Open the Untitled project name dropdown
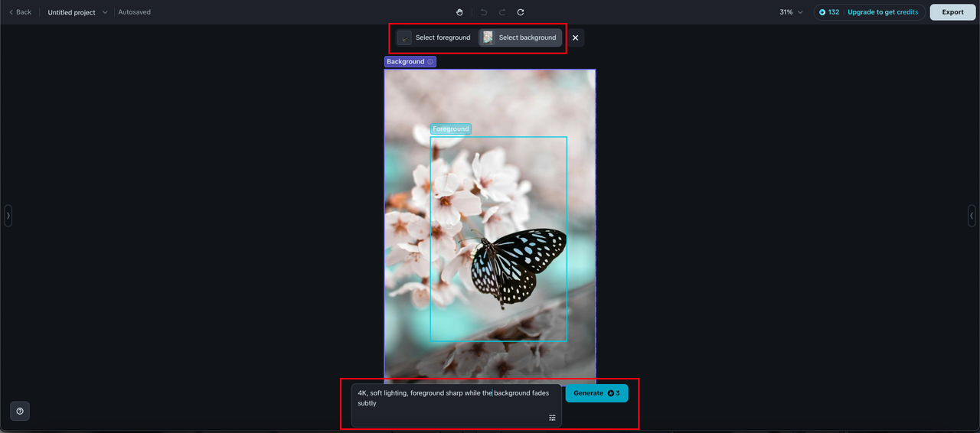 (78, 12)
